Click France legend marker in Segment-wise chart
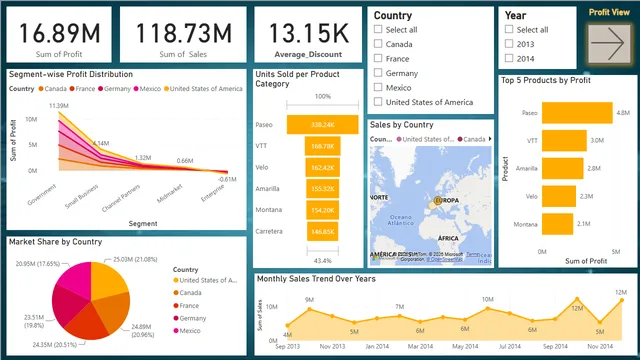Image resolution: width=640 pixels, height=360 pixels. point(72,89)
